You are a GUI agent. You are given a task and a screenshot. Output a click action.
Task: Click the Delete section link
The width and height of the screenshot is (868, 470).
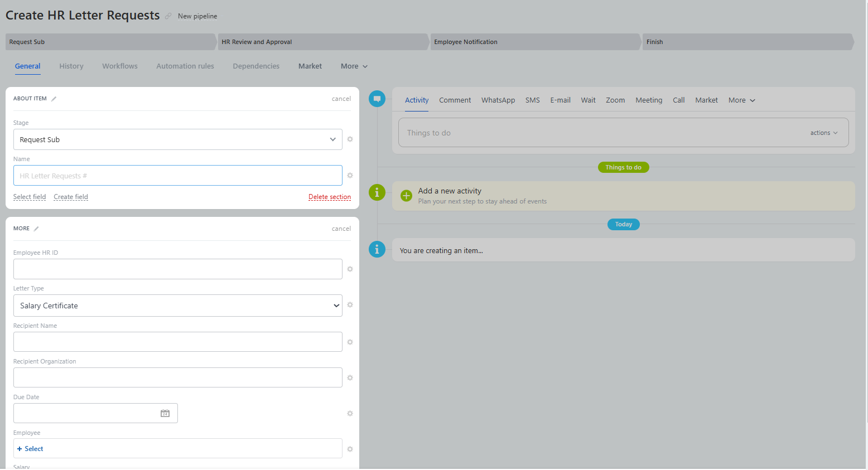coord(329,197)
